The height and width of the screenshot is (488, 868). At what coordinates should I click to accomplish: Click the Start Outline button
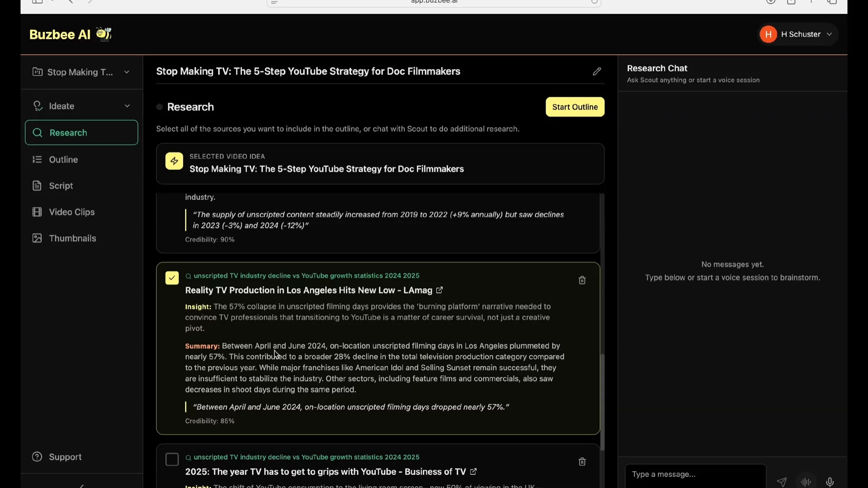click(x=575, y=107)
